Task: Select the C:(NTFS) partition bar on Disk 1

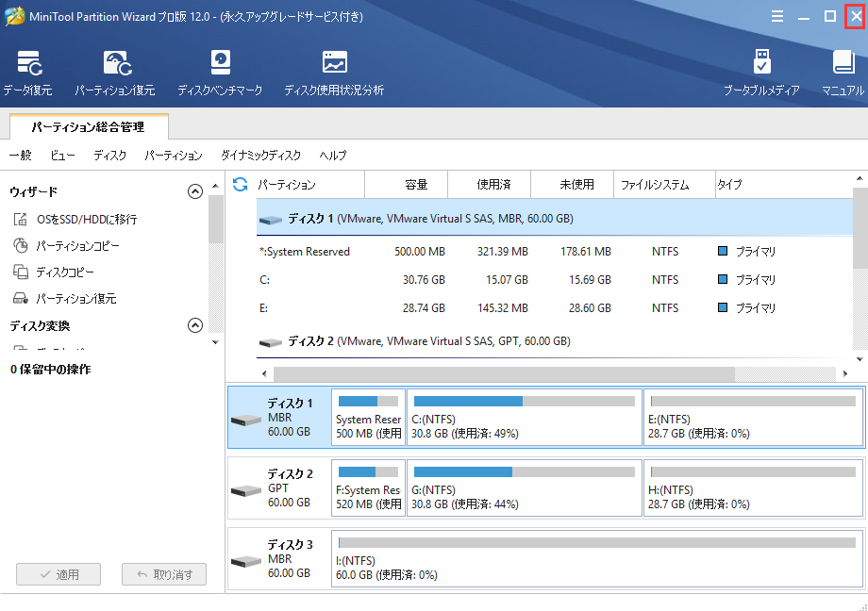Action: [524, 418]
